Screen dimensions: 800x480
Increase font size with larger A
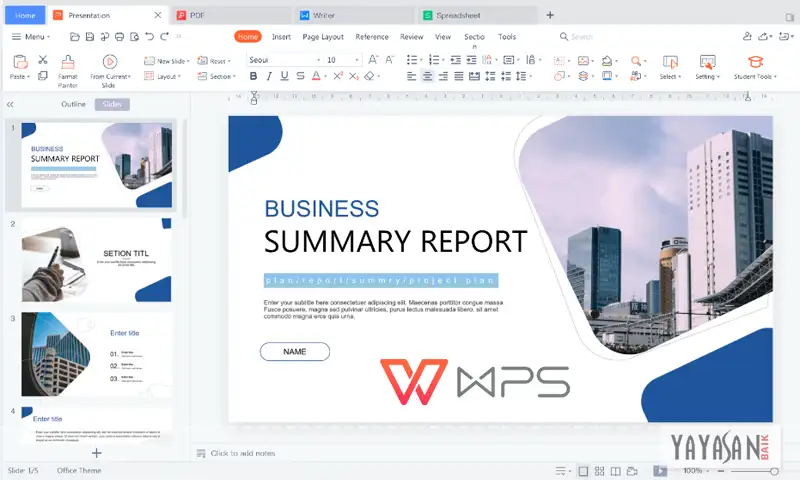tap(373, 60)
